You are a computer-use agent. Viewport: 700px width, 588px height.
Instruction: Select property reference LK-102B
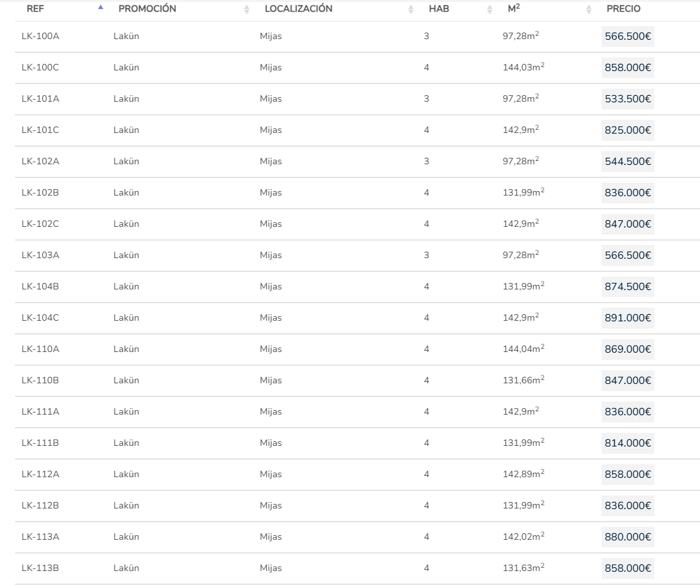pyautogui.click(x=40, y=193)
